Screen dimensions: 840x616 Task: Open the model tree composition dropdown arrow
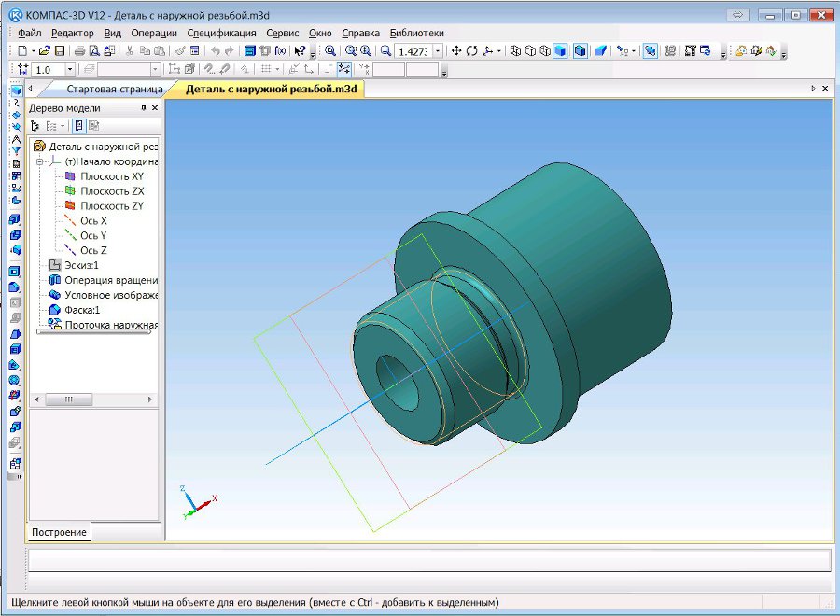[x=63, y=126]
